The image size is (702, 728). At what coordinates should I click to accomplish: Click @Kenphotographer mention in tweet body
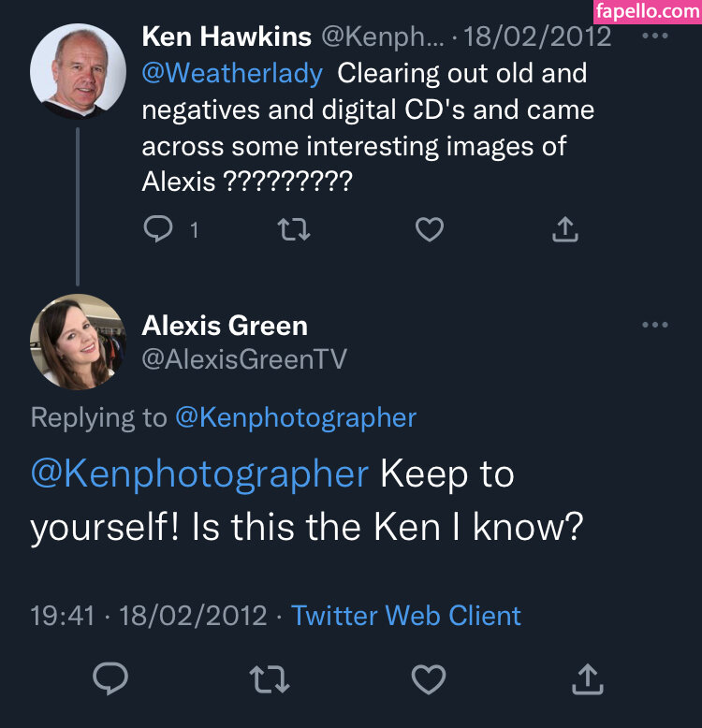pyautogui.click(x=199, y=474)
